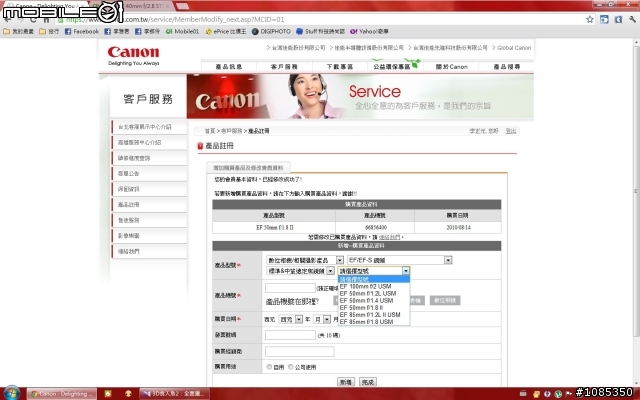Viewport: 640px width, 400px height.
Task: Choose EF 50mm f/1.4 USM from list
Action: (x=373, y=300)
